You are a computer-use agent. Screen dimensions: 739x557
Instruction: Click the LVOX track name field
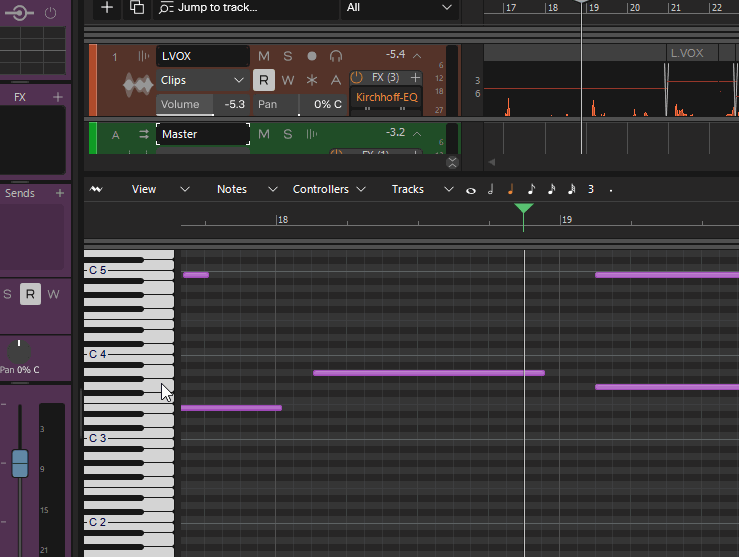pyautogui.click(x=203, y=56)
